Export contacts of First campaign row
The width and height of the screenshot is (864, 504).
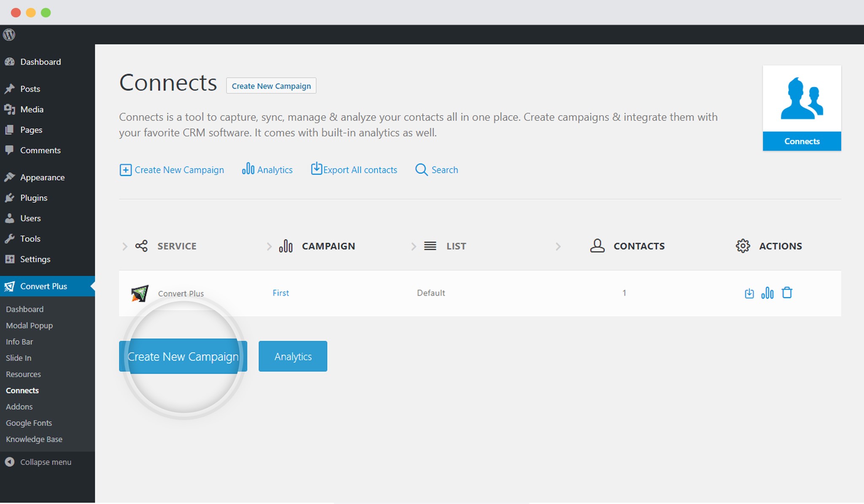point(749,293)
